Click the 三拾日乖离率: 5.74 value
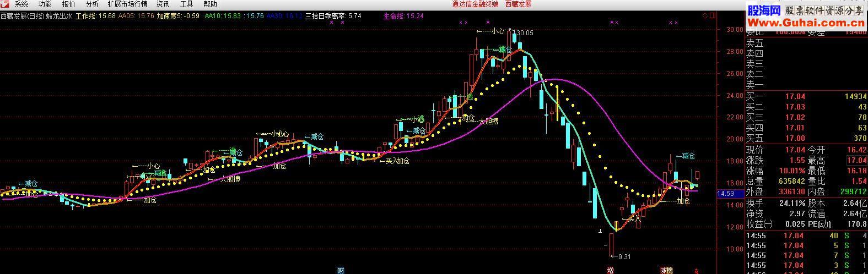 point(333,17)
